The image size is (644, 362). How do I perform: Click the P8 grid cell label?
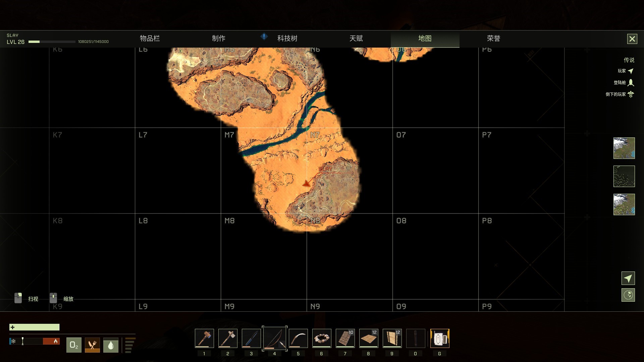coord(487,221)
